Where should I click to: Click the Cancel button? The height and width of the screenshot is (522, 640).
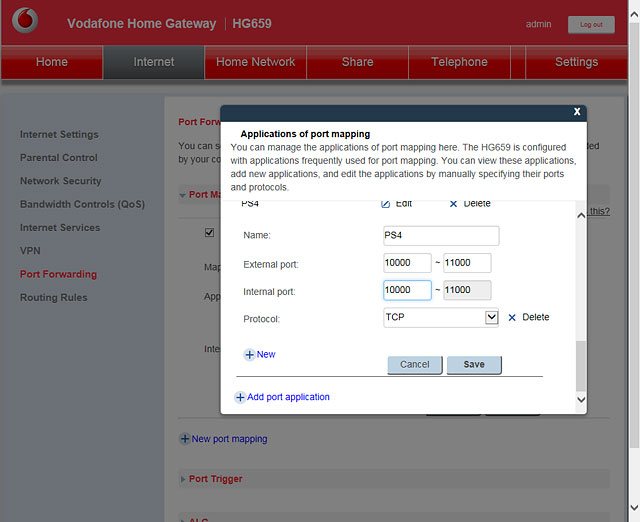click(415, 364)
